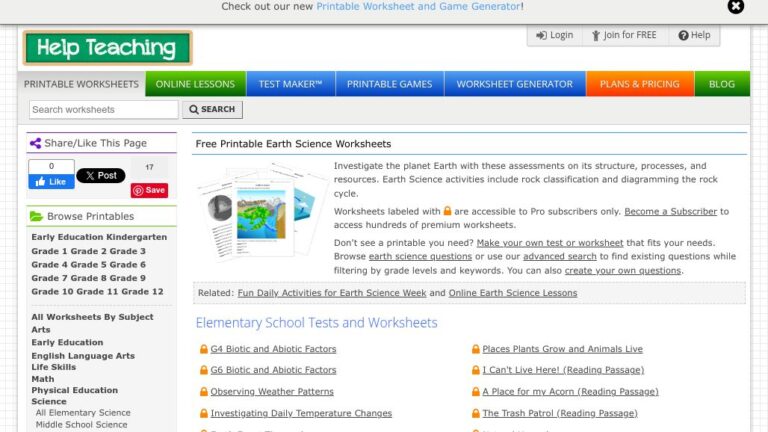Screen dimensions: 768x432
Task: Open All Elementary Science sublink
Action: (83, 413)
